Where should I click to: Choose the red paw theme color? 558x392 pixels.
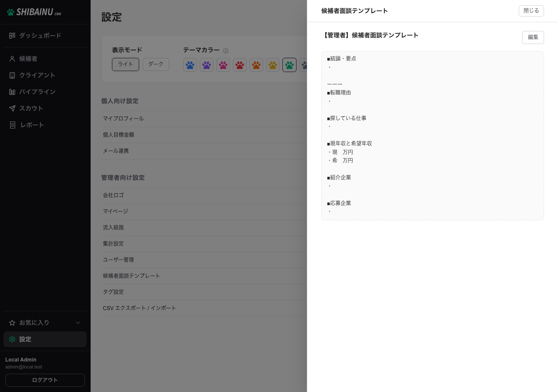(240, 65)
